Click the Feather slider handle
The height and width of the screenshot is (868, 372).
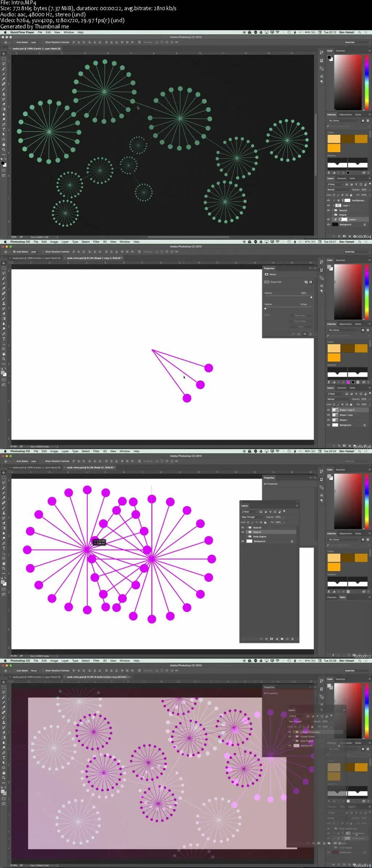coord(265,308)
